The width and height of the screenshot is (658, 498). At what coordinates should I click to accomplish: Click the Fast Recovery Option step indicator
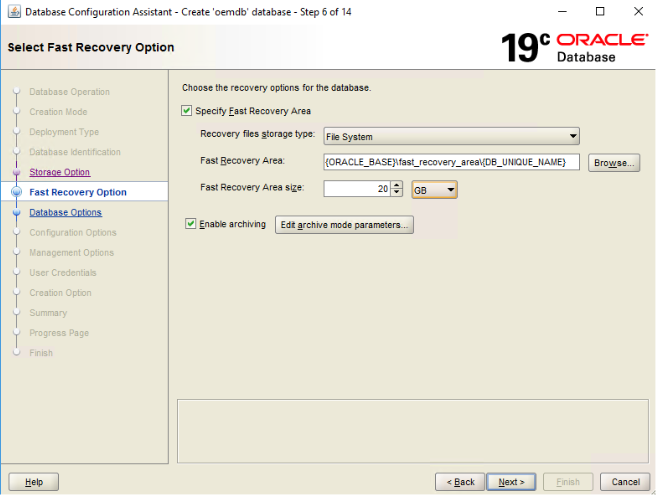point(16,192)
